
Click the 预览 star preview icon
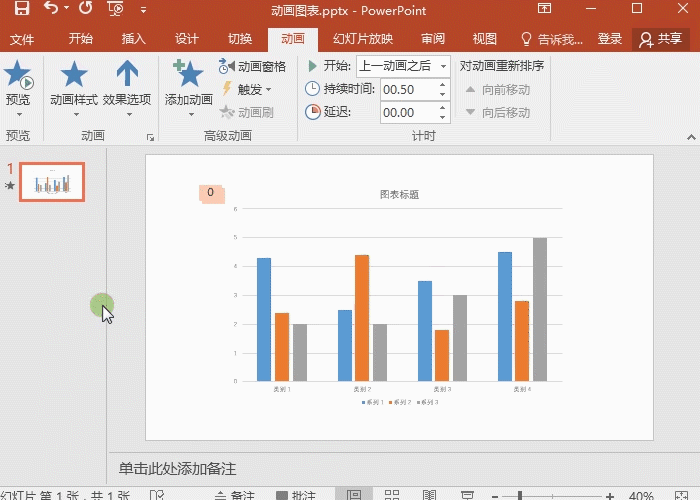(x=18, y=74)
